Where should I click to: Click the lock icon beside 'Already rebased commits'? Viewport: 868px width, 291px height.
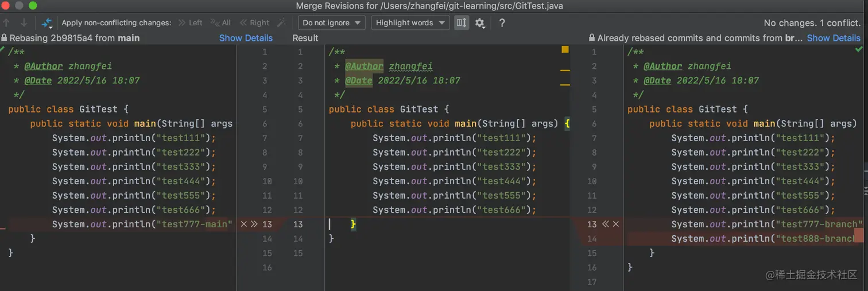click(592, 38)
